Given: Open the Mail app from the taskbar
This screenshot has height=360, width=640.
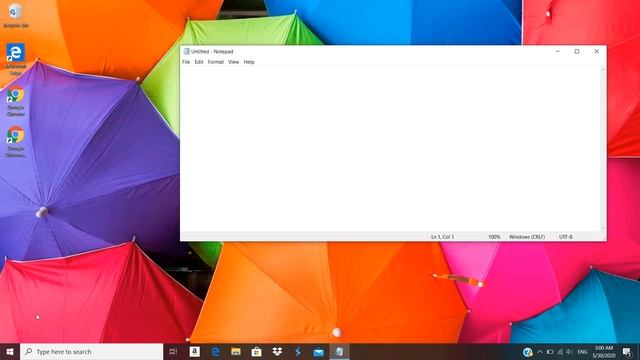Looking at the screenshot, I should pos(319,351).
